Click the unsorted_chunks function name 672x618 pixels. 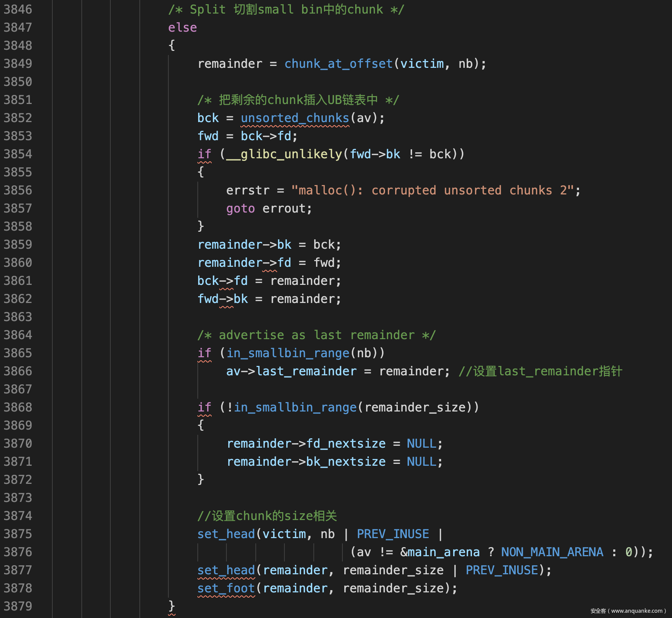[295, 118]
